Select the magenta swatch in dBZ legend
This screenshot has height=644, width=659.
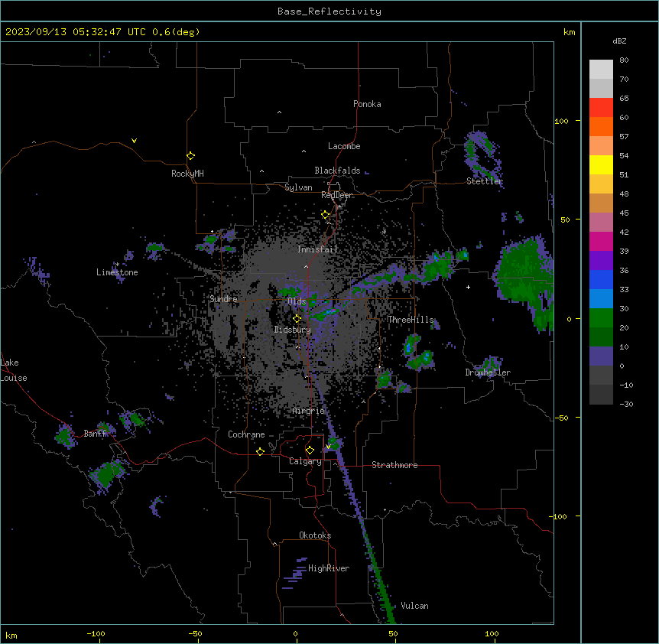[x=601, y=241]
